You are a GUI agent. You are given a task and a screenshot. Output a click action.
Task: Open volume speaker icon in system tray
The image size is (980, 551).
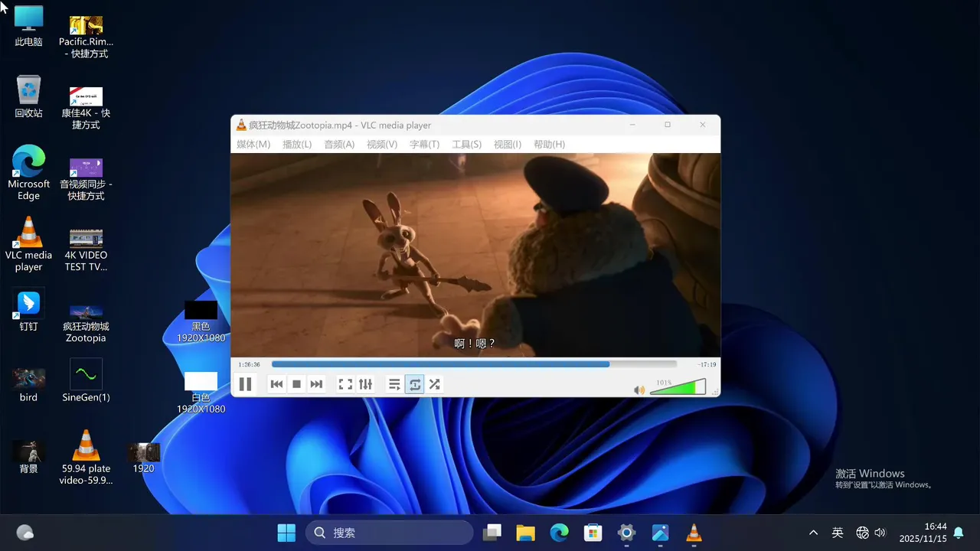point(880,533)
